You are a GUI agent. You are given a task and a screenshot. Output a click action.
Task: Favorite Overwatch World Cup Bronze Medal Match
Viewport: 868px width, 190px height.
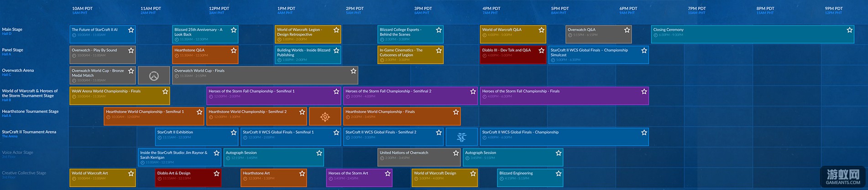[131, 71]
